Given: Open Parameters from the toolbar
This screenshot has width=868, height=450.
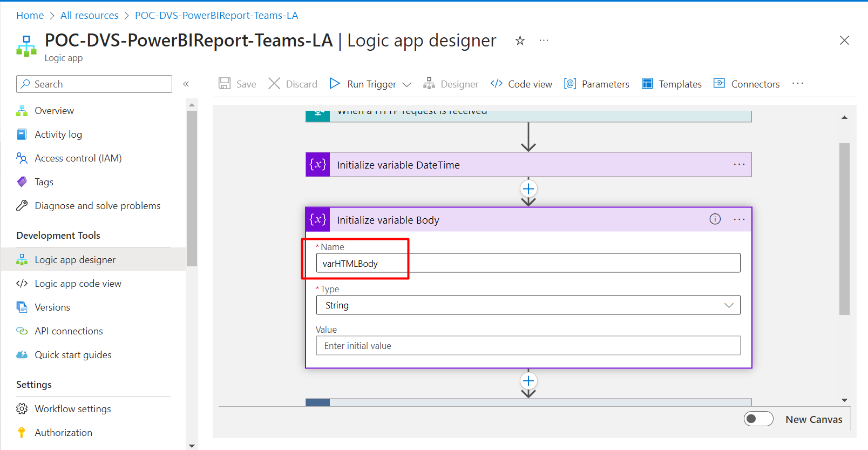Looking at the screenshot, I should pos(596,84).
